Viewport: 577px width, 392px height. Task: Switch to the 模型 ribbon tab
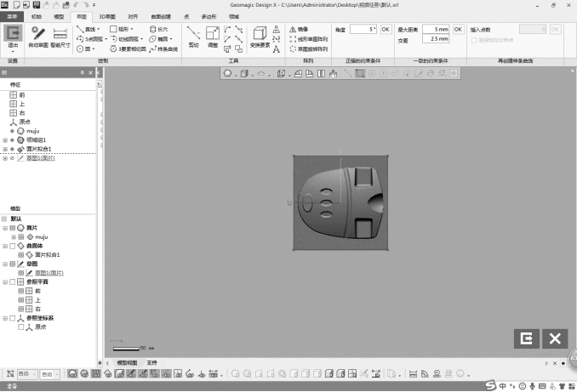[x=59, y=16]
